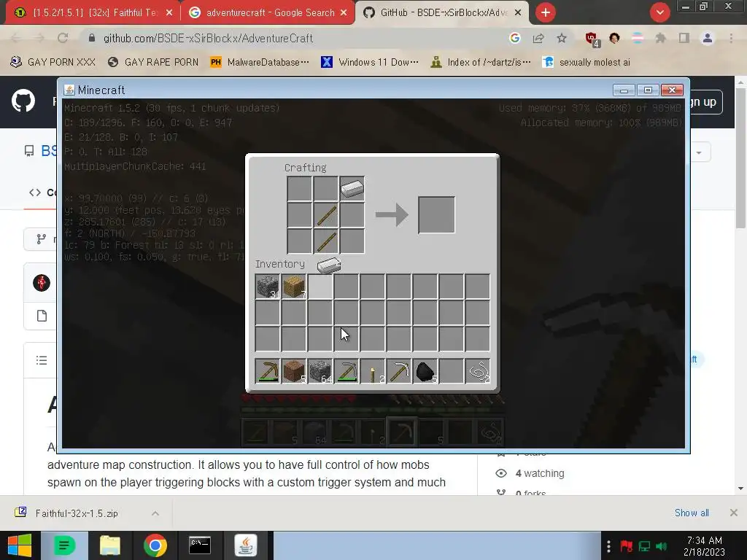Open Command Prompt from taskbar
This screenshot has height=560, width=747.
click(200, 545)
